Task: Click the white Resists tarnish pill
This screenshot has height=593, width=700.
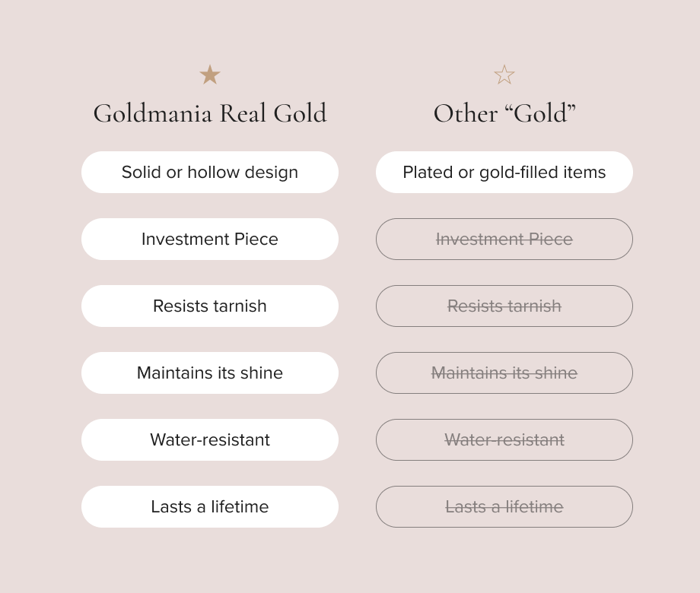Action: pos(210,306)
